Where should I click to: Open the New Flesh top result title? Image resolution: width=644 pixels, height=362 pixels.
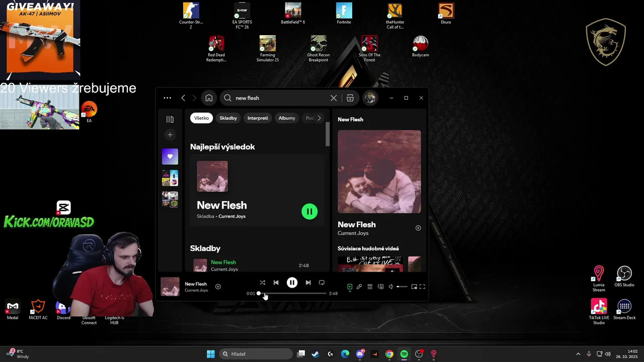[x=222, y=205]
